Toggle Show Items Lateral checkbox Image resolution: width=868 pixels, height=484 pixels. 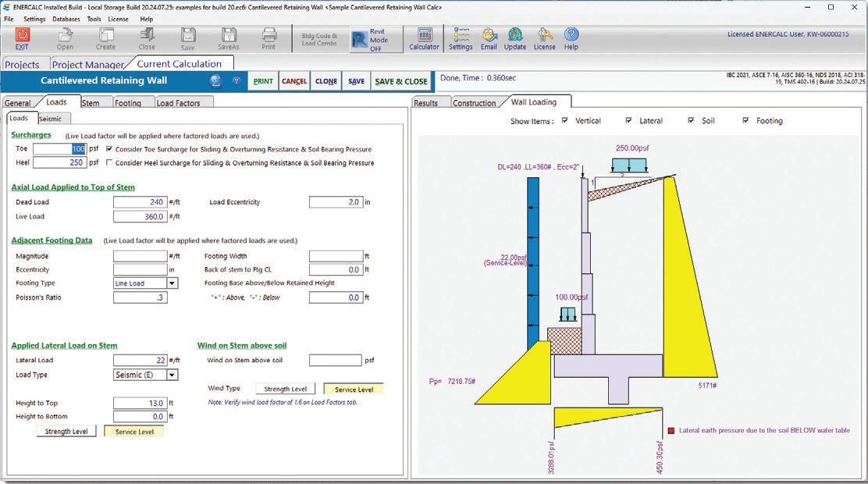[629, 120]
